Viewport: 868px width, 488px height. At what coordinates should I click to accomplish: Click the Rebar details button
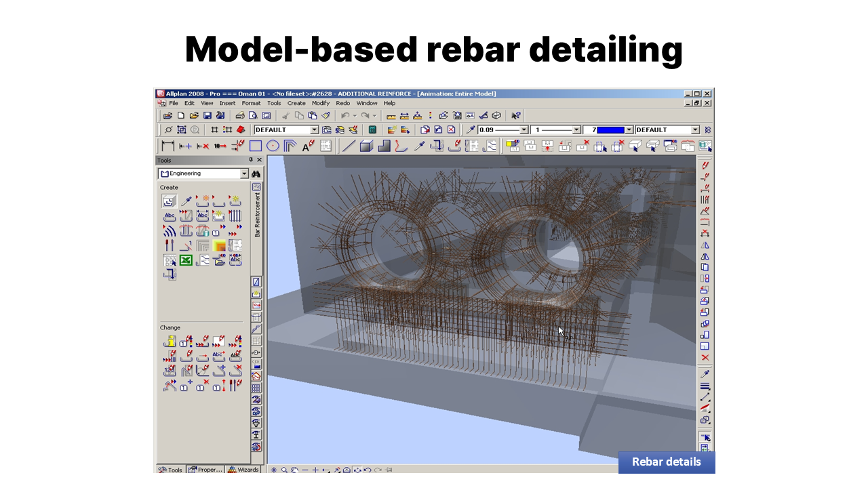tap(666, 462)
